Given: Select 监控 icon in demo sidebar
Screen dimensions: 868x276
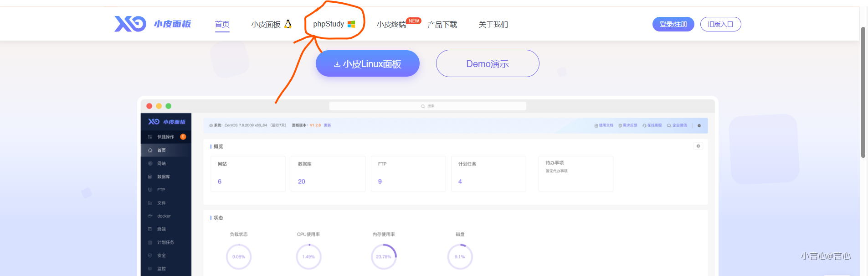Looking at the screenshot, I should (x=150, y=269).
